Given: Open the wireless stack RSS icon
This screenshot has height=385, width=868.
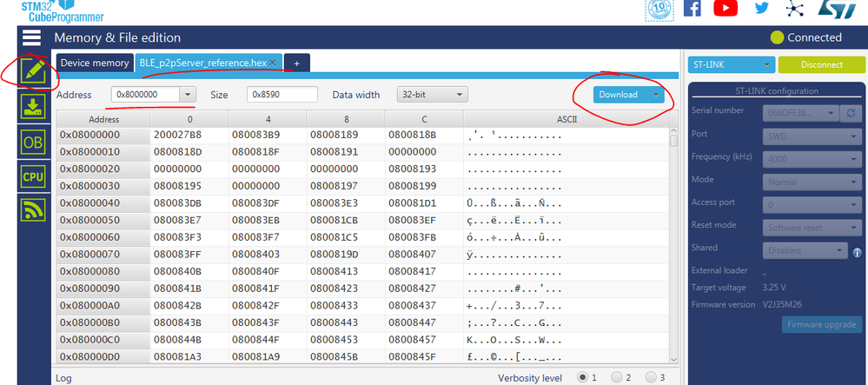Looking at the screenshot, I should [33, 209].
